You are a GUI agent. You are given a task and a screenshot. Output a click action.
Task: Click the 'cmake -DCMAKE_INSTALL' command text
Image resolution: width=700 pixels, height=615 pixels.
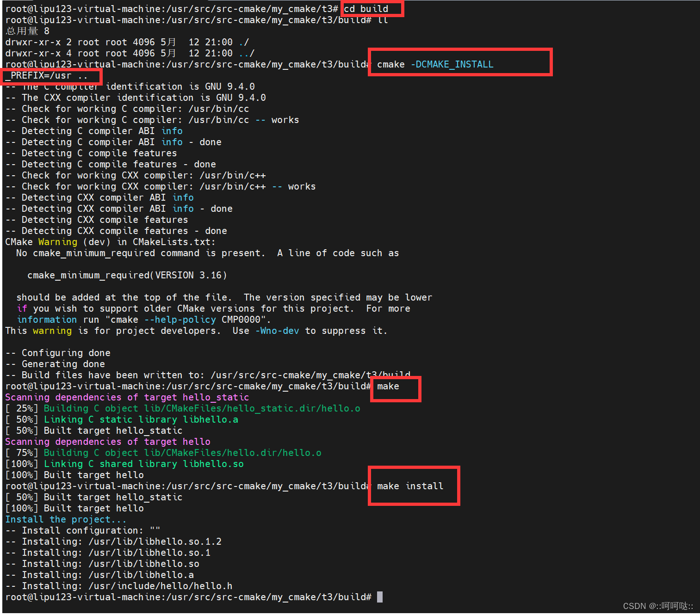tap(435, 64)
